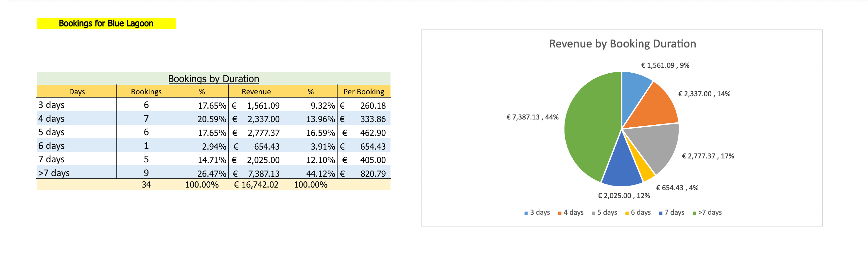The width and height of the screenshot is (868, 255).
Task: Click the "3 days" legend color swatch
Action: [526, 213]
